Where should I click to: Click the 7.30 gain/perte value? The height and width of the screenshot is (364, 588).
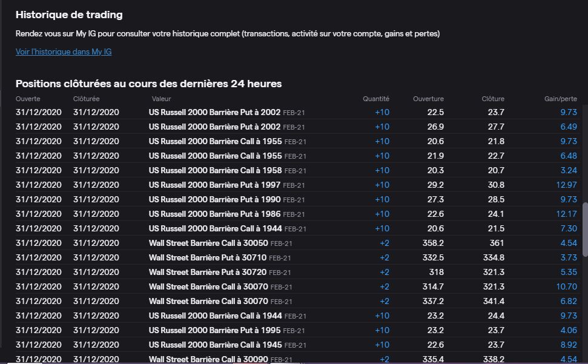pyautogui.click(x=568, y=228)
